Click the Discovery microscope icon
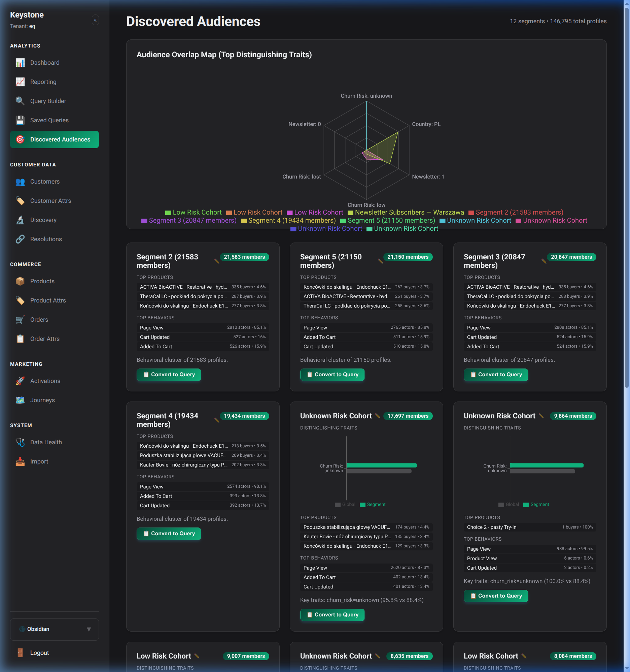Screen dimensions: 630x672 [20, 220]
